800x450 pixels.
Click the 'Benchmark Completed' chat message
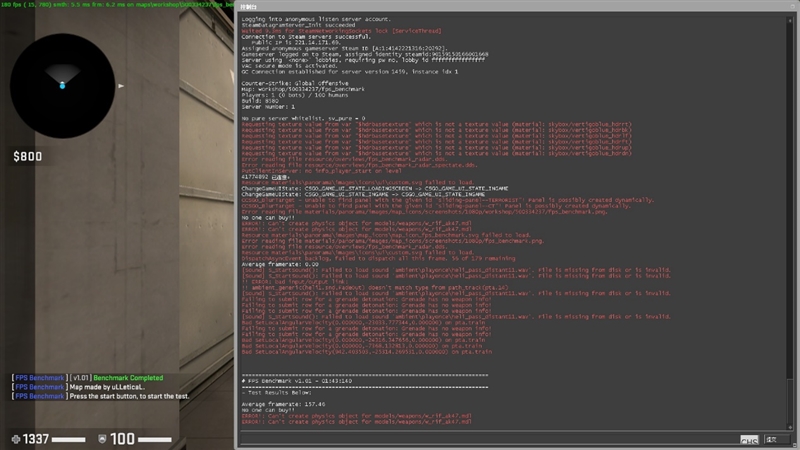128,378
